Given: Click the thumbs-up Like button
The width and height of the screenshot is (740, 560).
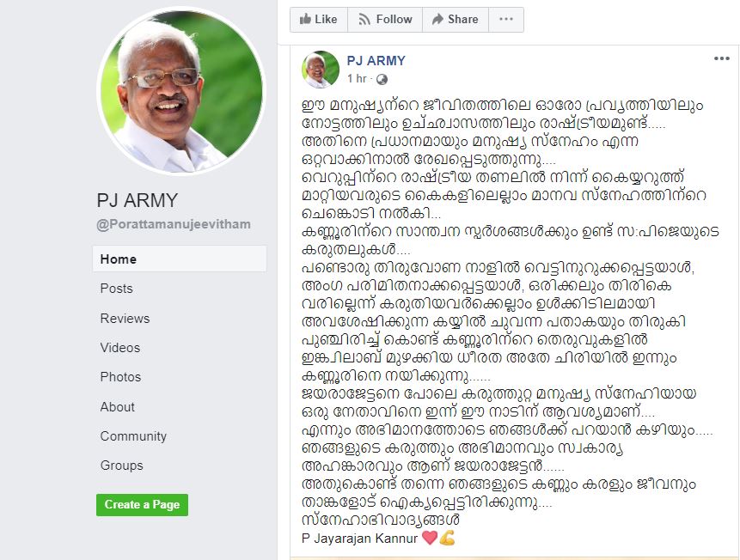Looking at the screenshot, I should [x=319, y=20].
